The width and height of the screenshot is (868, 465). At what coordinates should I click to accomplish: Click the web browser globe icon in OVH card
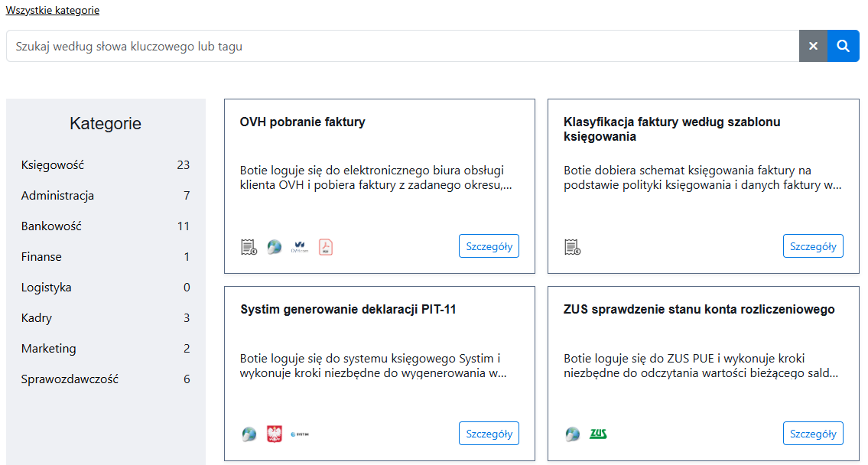coord(274,247)
